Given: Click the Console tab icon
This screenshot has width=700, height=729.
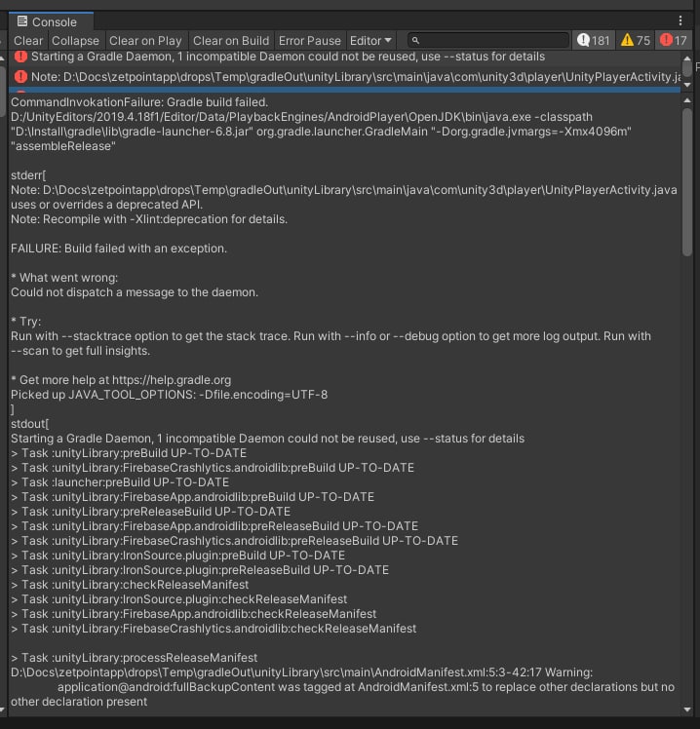Looking at the screenshot, I should pyautogui.click(x=21, y=21).
